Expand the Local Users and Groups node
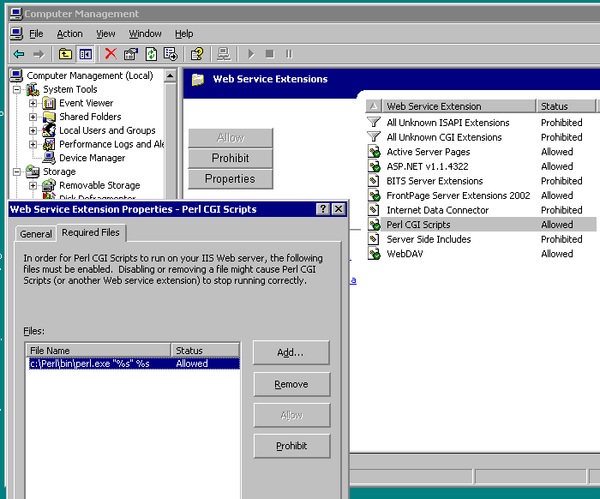 click(x=33, y=131)
